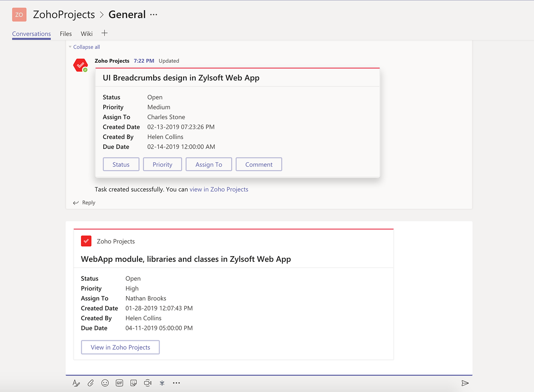Open the Zoho Projects messaging extension icon

point(162,383)
